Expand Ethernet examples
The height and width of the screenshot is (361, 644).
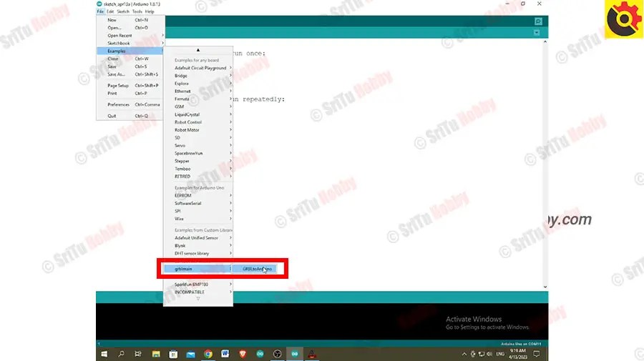pyautogui.click(x=198, y=91)
